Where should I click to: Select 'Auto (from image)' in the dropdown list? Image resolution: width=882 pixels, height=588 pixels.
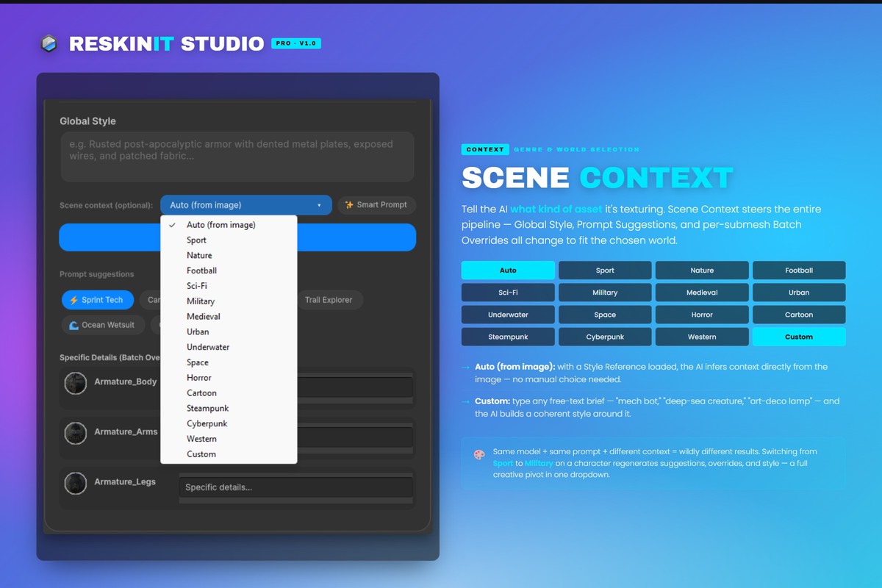point(229,225)
